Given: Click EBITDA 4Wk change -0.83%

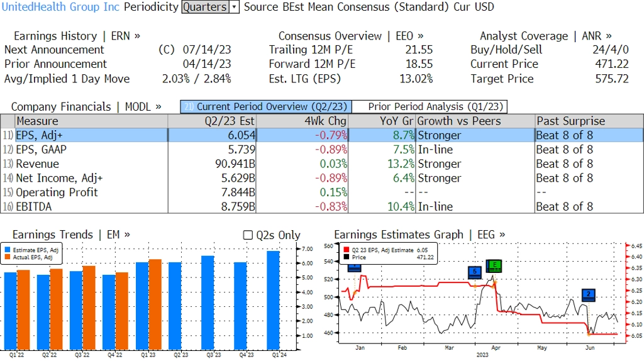Looking at the screenshot, I should pos(331,206).
